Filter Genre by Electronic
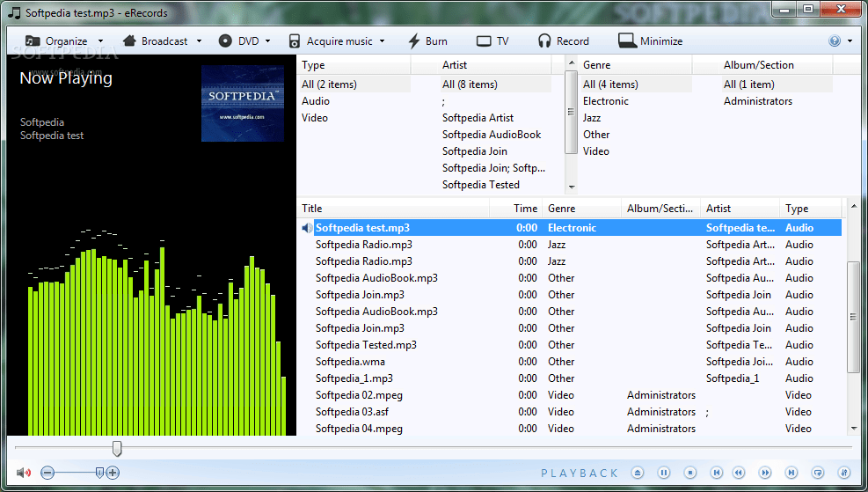This screenshot has width=868, height=492. click(x=606, y=101)
